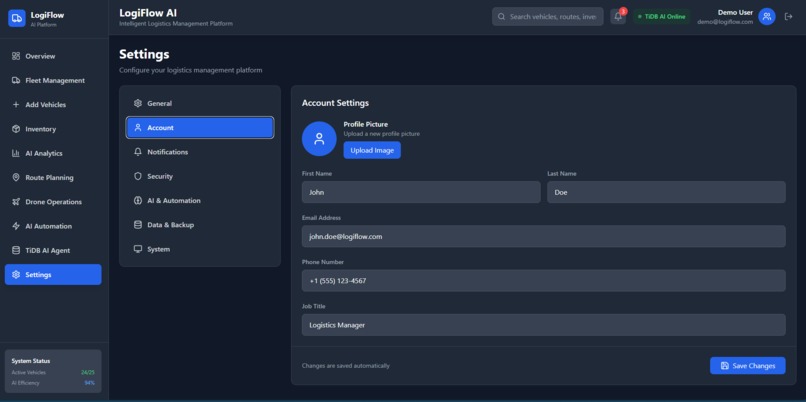This screenshot has height=402, width=806.
Task: Click the Fleet Management truck icon
Action: [16, 80]
